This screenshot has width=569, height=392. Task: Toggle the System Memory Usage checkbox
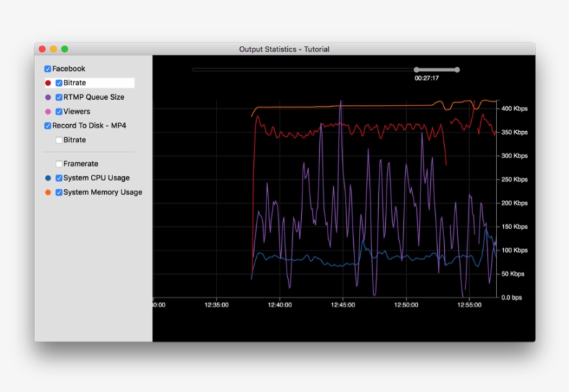tap(59, 192)
